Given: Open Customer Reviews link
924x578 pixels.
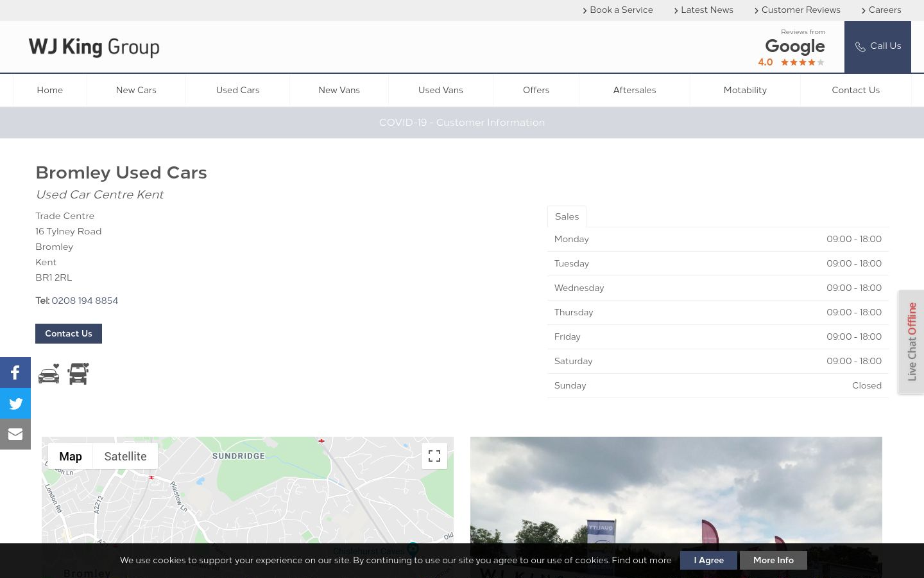Looking at the screenshot, I should [798, 10].
